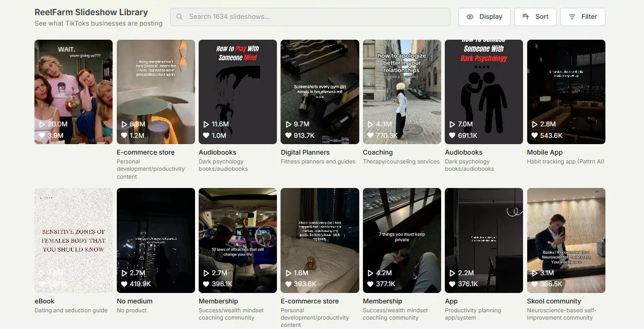Image resolution: width=644 pixels, height=329 pixels.
Task: Click the search slideshows input field
Action: (310, 17)
